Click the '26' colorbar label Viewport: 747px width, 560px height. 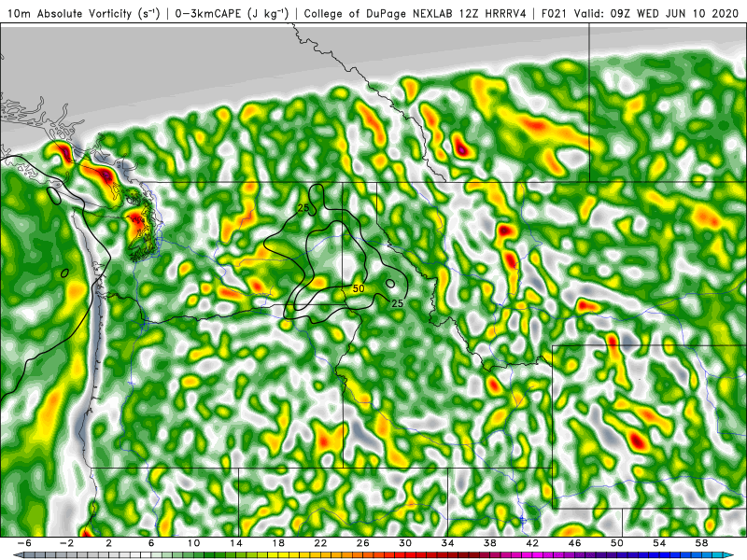click(363, 543)
